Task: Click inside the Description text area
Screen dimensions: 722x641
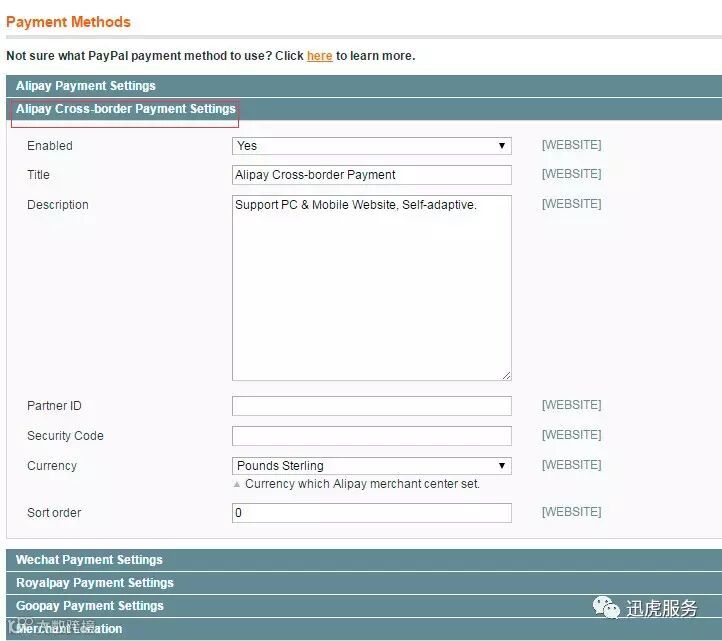Action: click(372, 288)
